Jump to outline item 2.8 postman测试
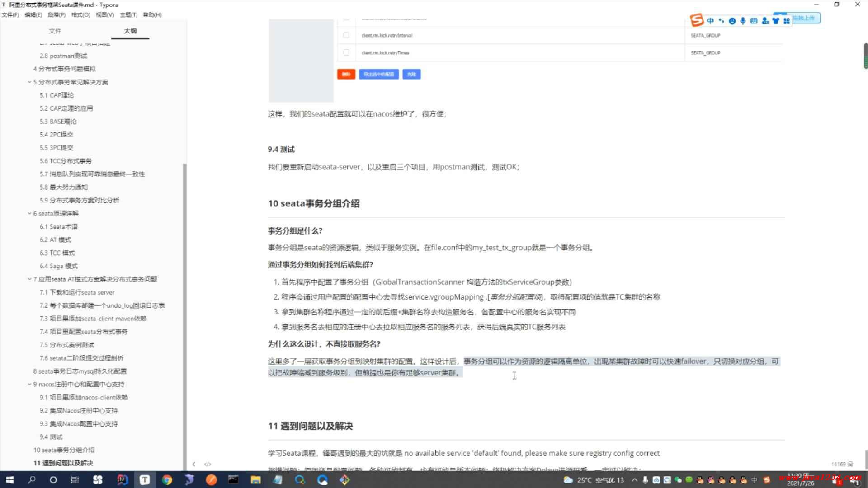Image resolution: width=868 pixels, height=488 pixels. pos(63,56)
